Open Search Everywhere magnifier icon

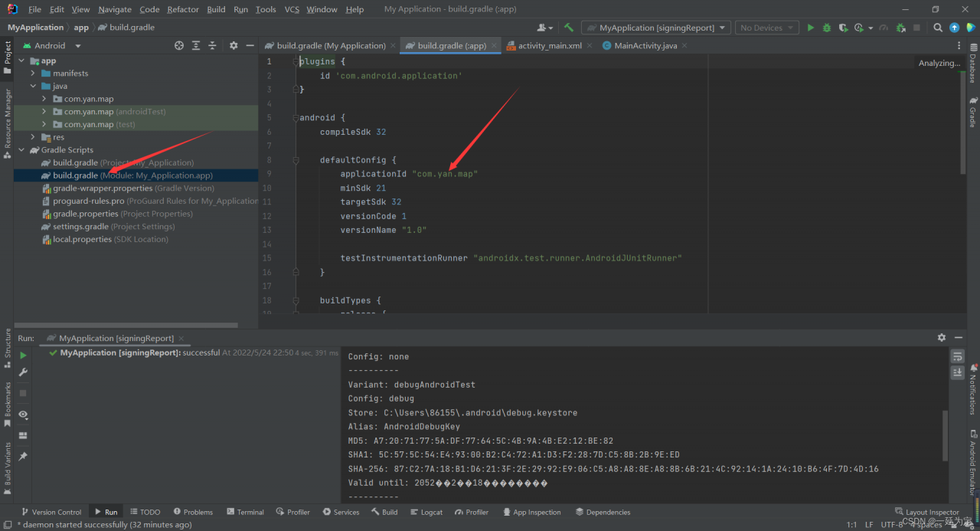938,28
